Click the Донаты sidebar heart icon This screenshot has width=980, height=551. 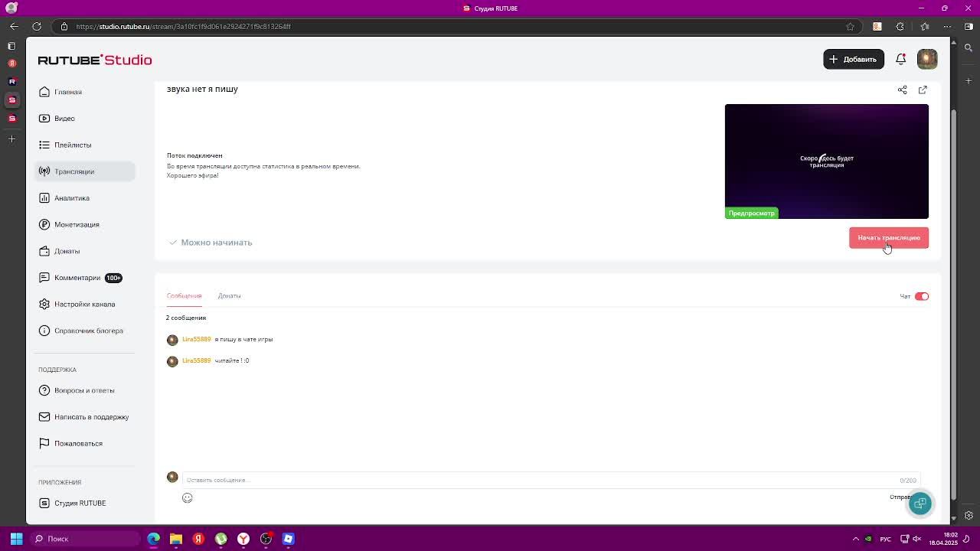(44, 251)
